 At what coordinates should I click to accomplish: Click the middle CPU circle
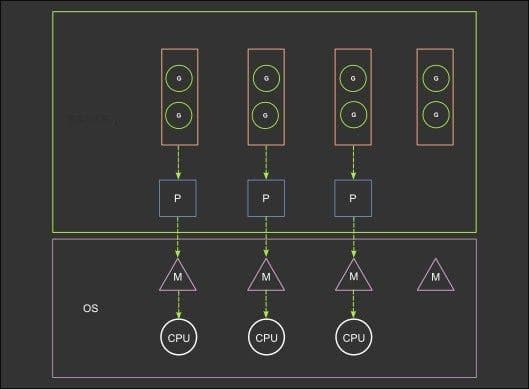(266, 337)
